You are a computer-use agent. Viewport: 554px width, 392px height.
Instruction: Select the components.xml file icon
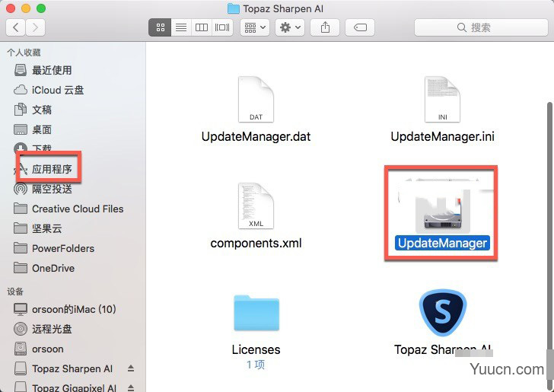point(256,206)
